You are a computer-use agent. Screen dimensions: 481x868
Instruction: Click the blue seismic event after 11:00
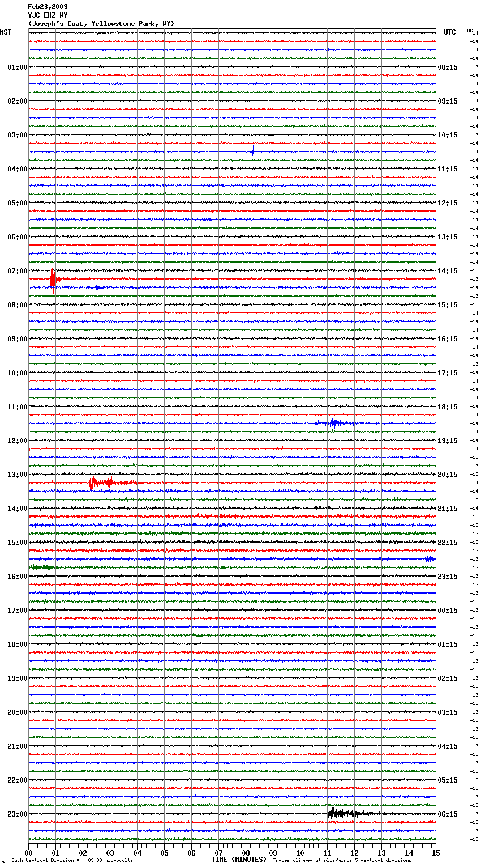point(337,423)
